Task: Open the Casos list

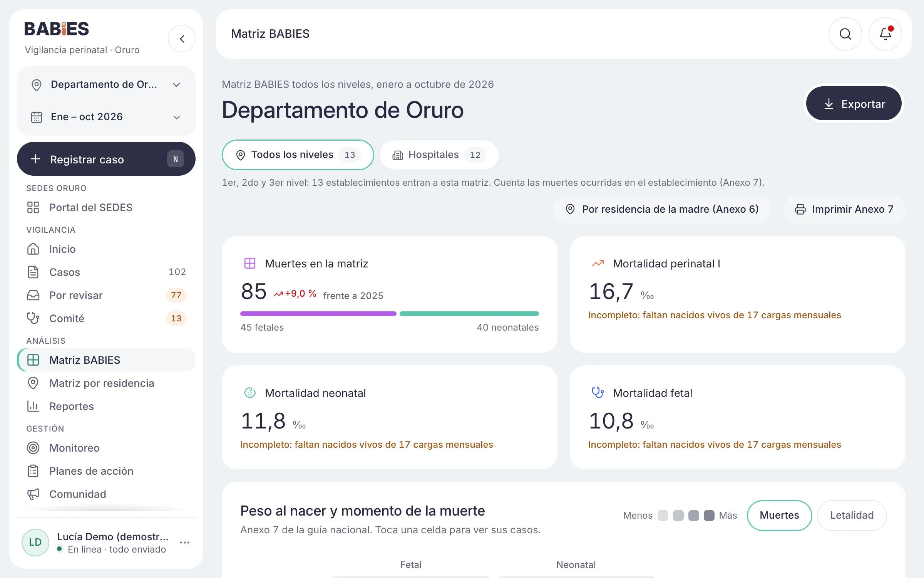Action: tap(106, 272)
